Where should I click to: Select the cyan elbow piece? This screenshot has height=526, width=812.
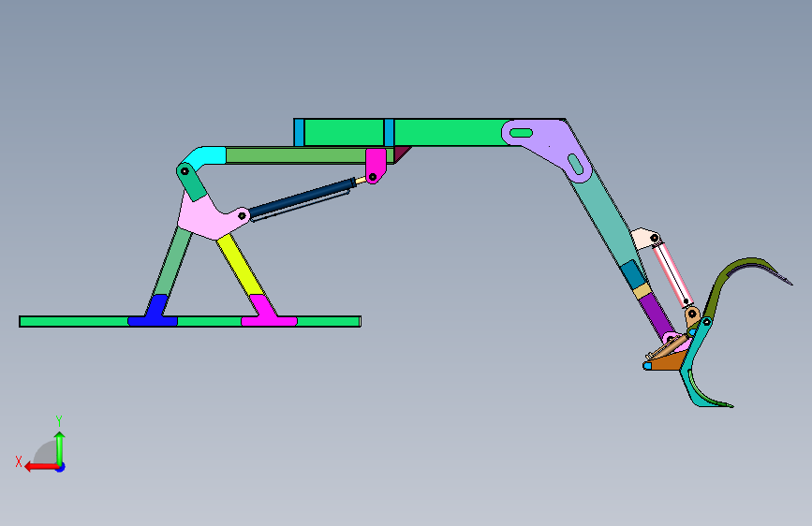coord(207,155)
